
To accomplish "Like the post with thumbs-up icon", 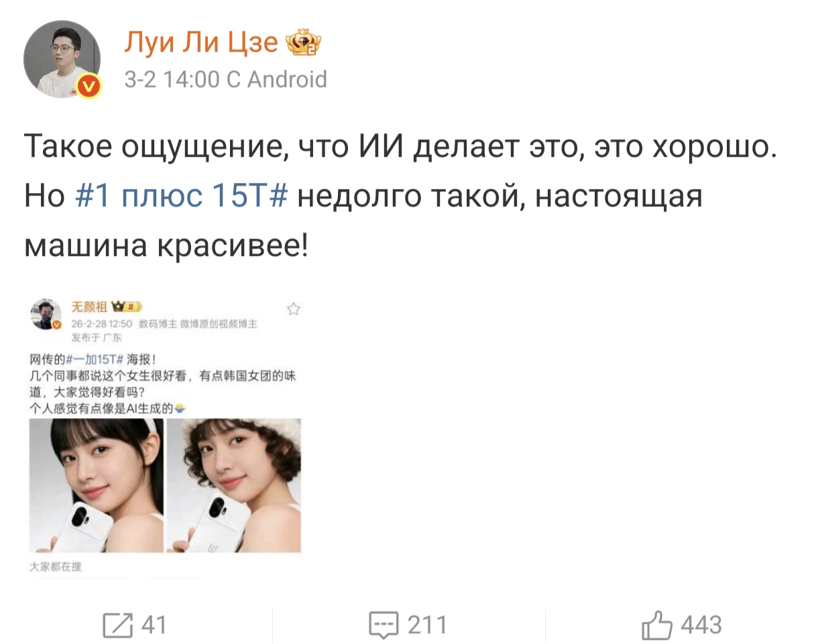I will pos(656,625).
